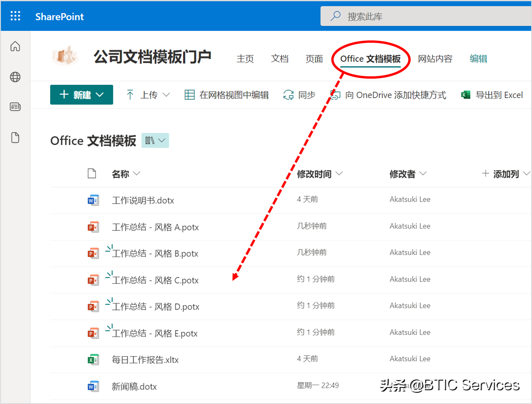This screenshot has height=404, width=532.
Task: Click Akatsuki Lee in 每日工作报告.xltx row
Action: 410,359
